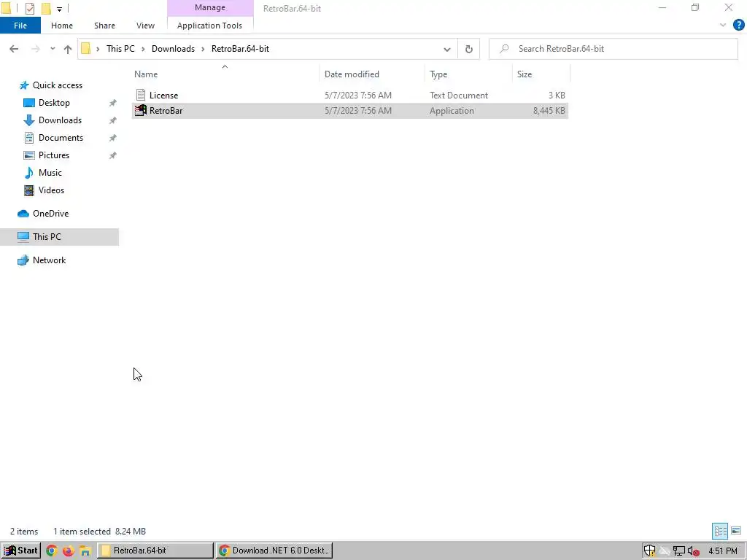The height and width of the screenshot is (560, 747).
Task: Open Documents in the navigation pane
Action: point(61,138)
